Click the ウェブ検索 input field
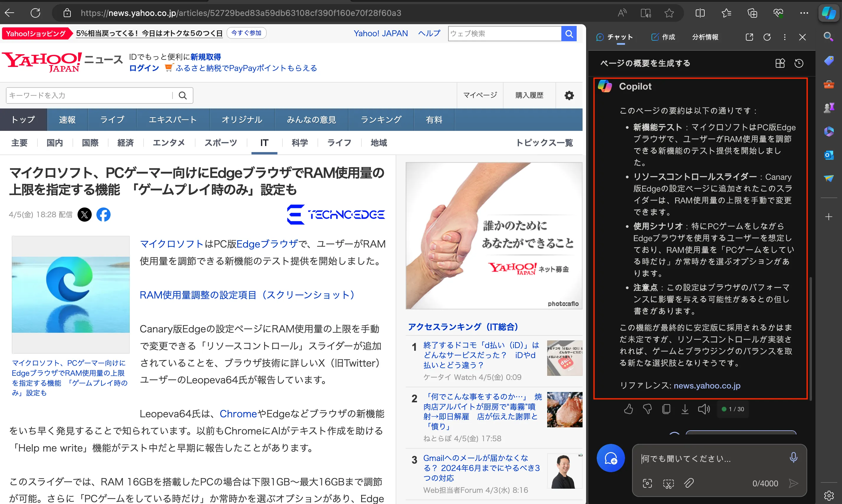This screenshot has width=842, height=504. click(x=505, y=34)
